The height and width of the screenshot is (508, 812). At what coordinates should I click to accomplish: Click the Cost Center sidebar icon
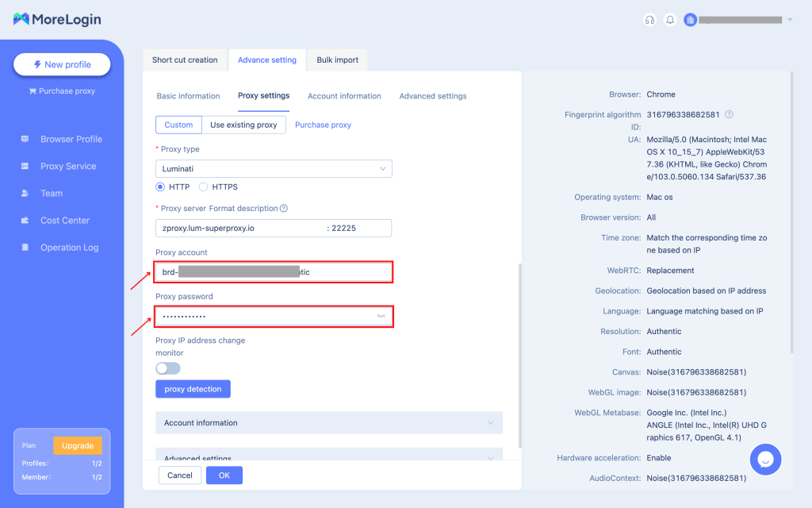point(25,221)
